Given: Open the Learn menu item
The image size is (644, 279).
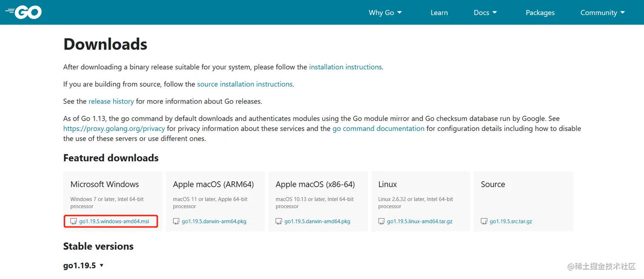Looking at the screenshot, I should [439, 12].
